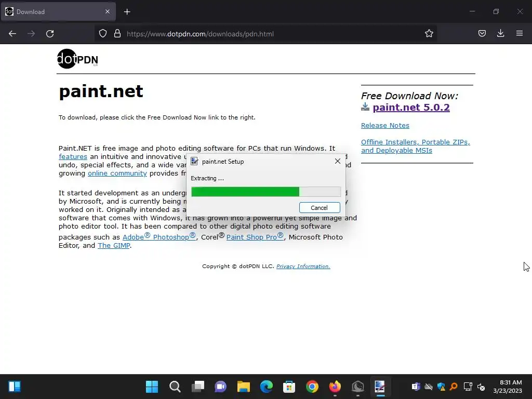Click the download arrow icon beside paint.net 5.0.2
Image resolution: width=532 pixels, height=399 pixels.
(x=365, y=107)
